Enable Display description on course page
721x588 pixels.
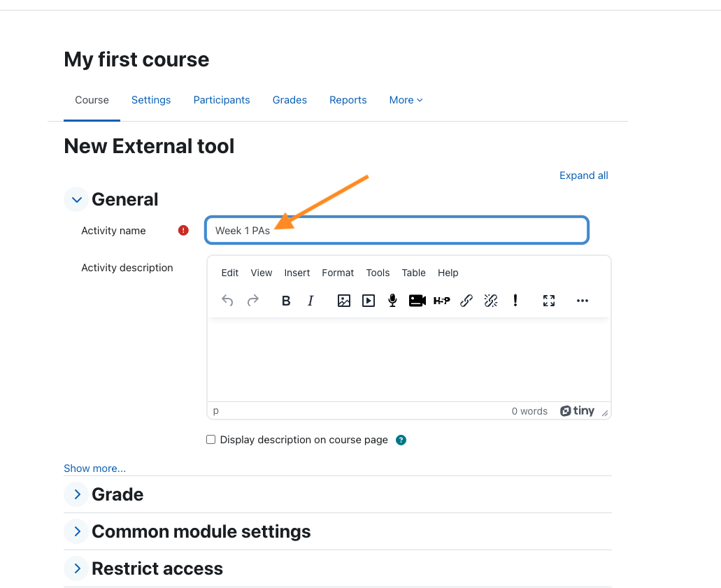(x=211, y=440)
